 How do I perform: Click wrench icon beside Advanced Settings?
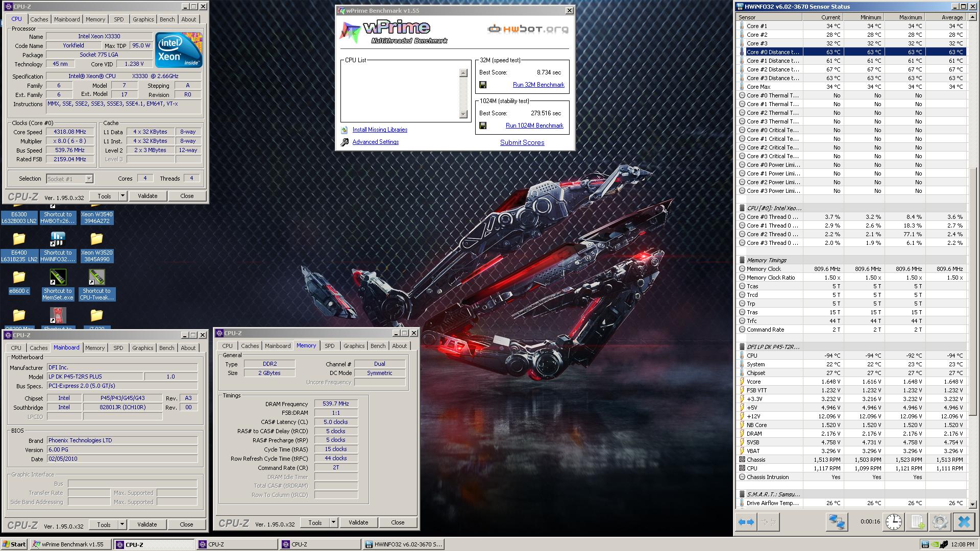[345, 142]
